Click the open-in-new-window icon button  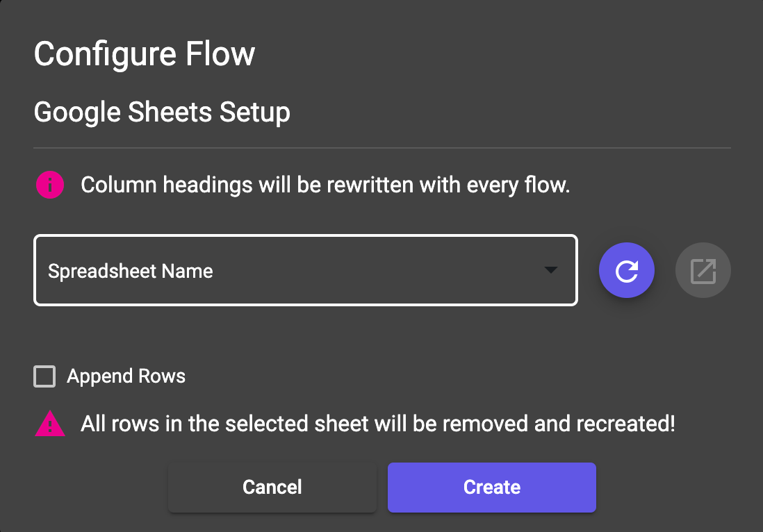[703, 270]
